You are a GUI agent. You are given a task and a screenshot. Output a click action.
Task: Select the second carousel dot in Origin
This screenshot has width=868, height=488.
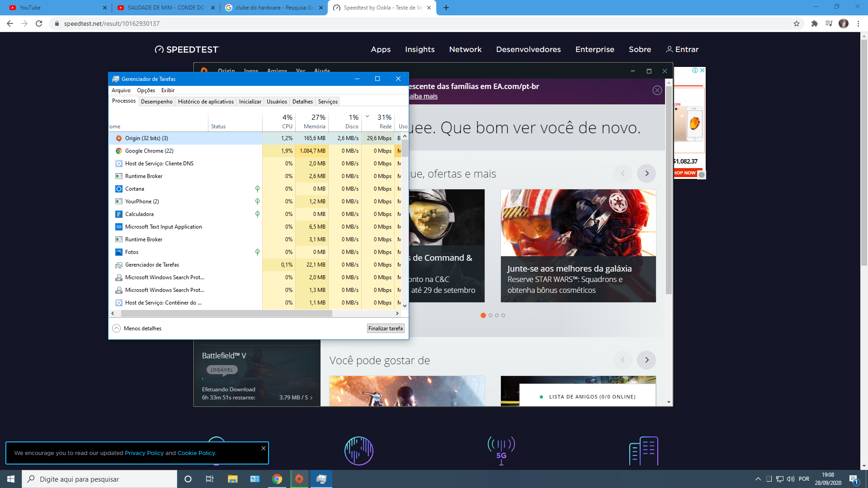pos(491,315)
